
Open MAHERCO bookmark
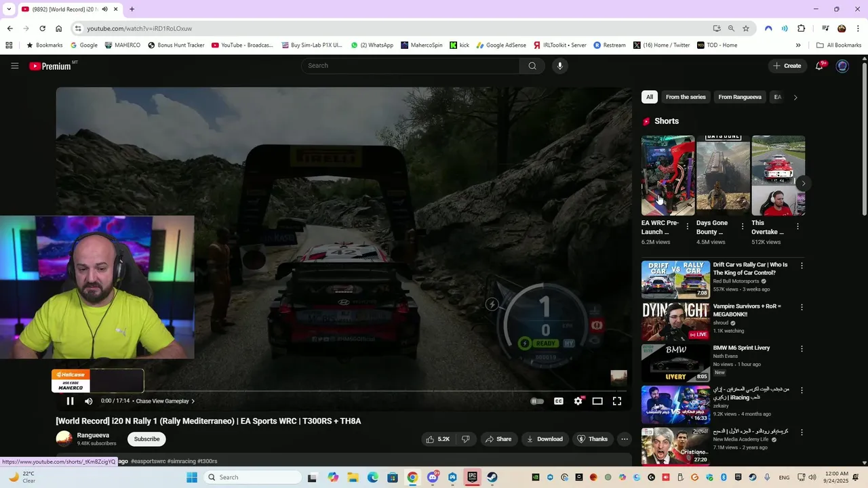point(122,45)
